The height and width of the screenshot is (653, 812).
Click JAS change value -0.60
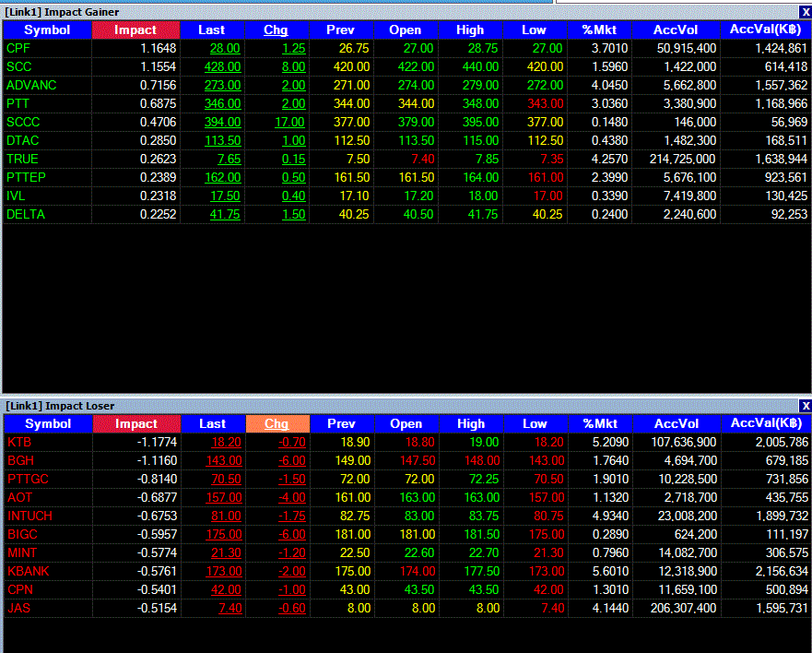(292, 609)
